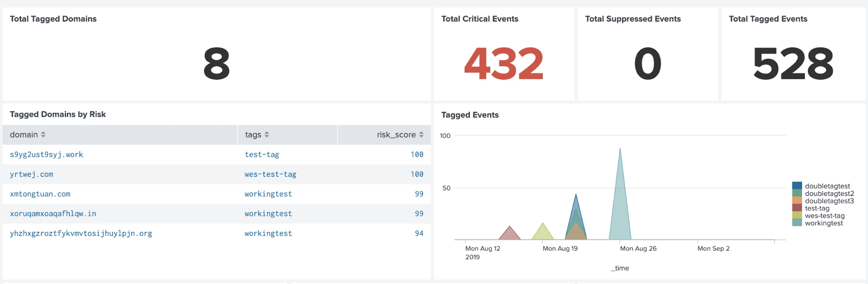Open domain yrtwej.com

pos(31,174)
